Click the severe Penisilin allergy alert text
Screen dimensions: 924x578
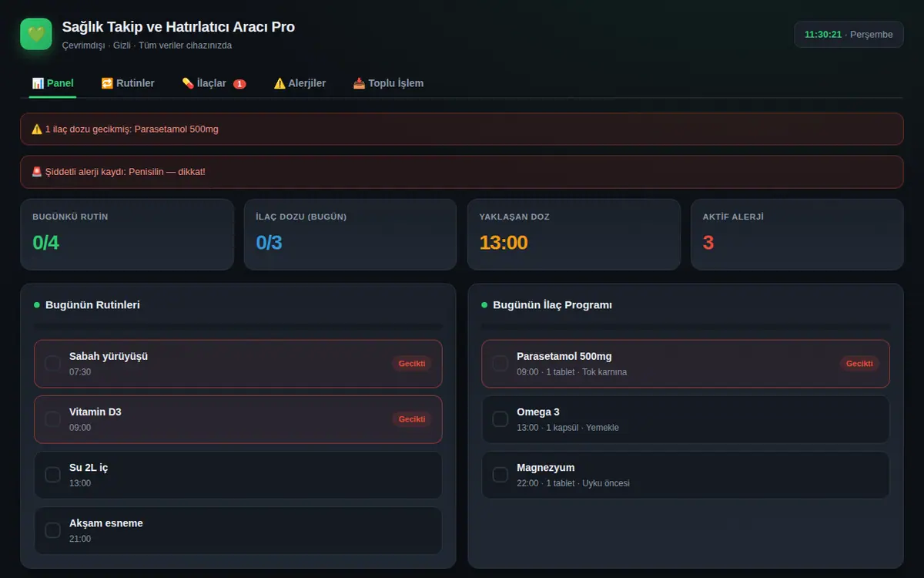(125, 171)
